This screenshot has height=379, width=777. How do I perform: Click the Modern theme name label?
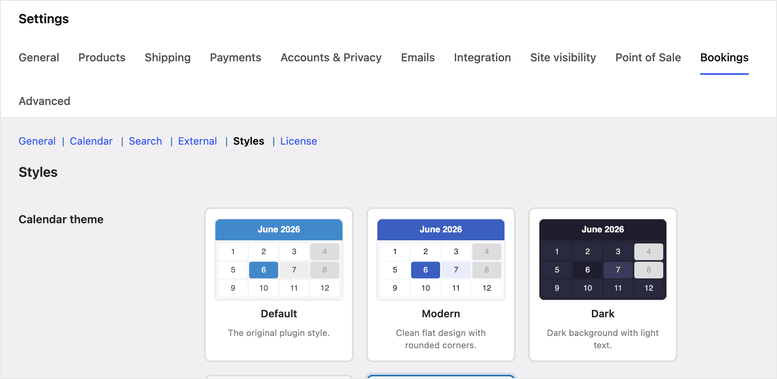click(441, 314)
